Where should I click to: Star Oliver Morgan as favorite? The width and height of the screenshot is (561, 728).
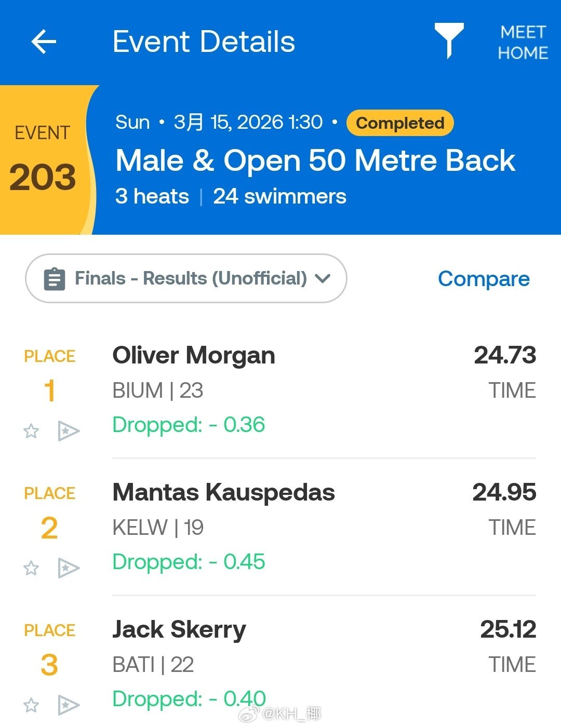pyautogui.click(x=31, y=431)
